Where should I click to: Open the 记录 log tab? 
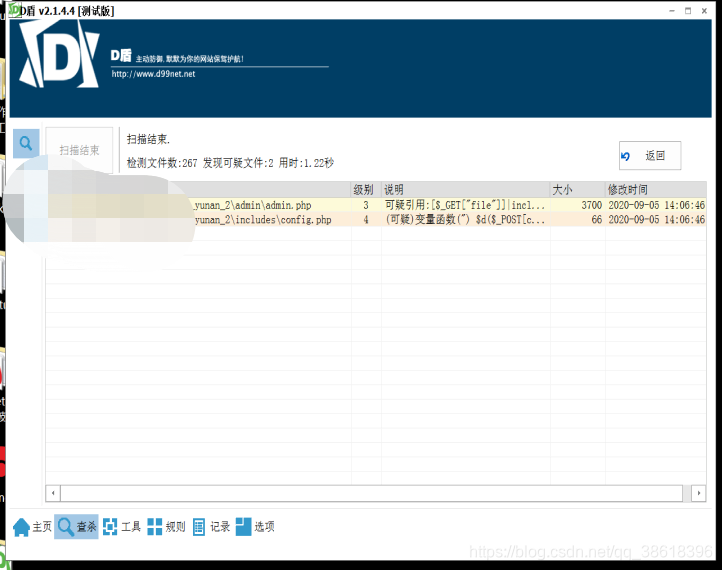tap(211, 527)
